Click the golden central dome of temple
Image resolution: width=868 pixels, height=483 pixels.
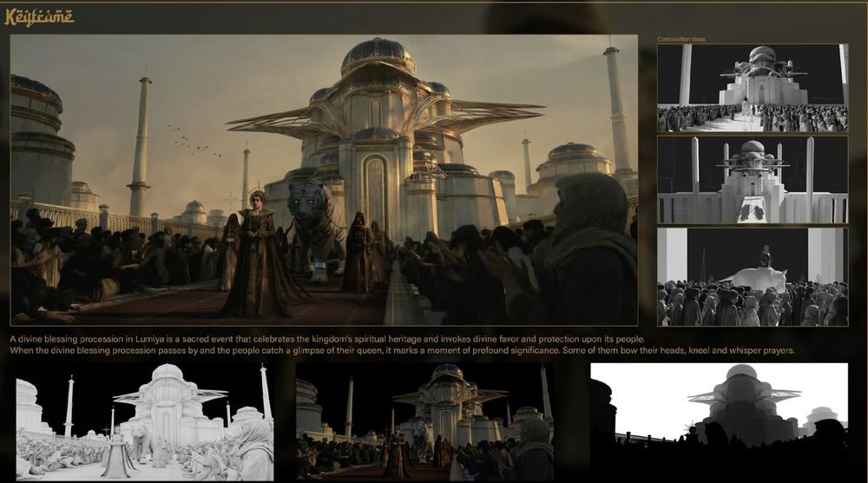tap(378, 56)
